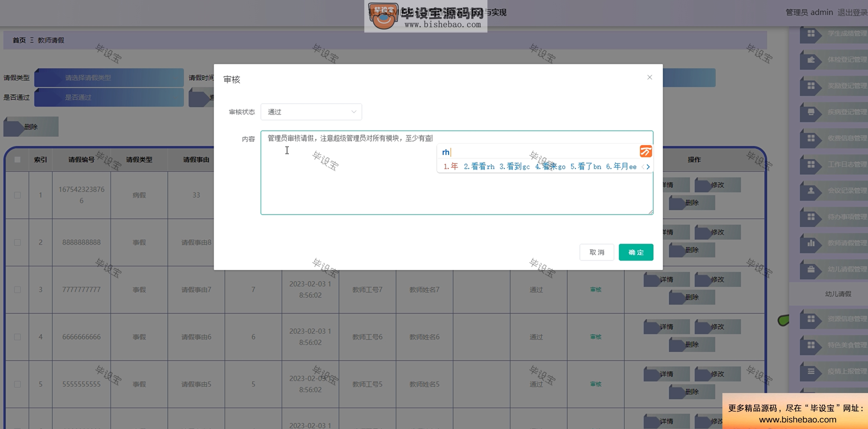Click the 索引 column header
868x429 pixels.
(x=40, y=159)
